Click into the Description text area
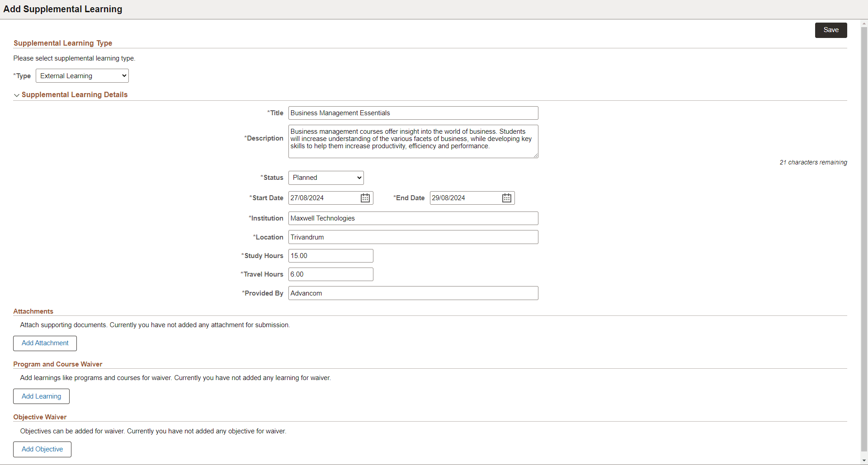This screenshot has height=465, width=868. tap(413, 141)
